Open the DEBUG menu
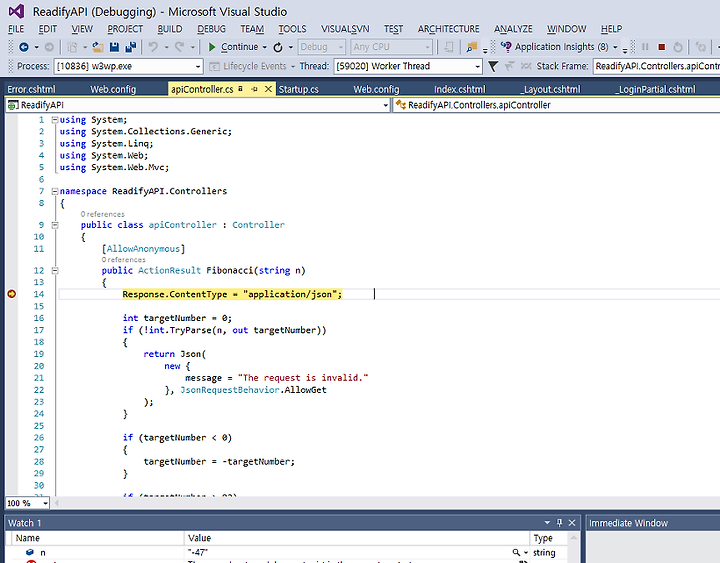 pyautogui.click(x=212, y=29)
